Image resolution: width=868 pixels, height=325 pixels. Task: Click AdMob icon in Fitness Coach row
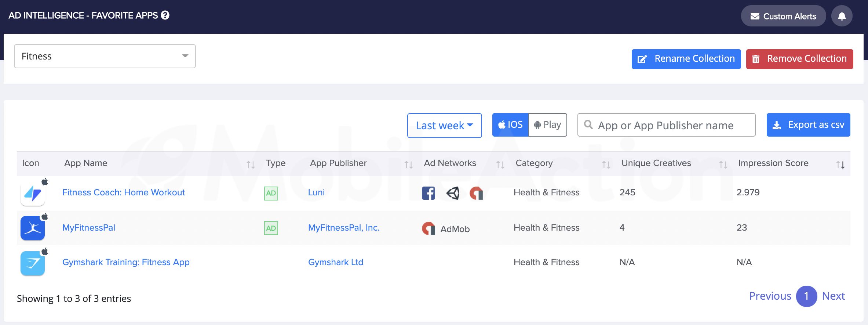[x=476, y=193]
